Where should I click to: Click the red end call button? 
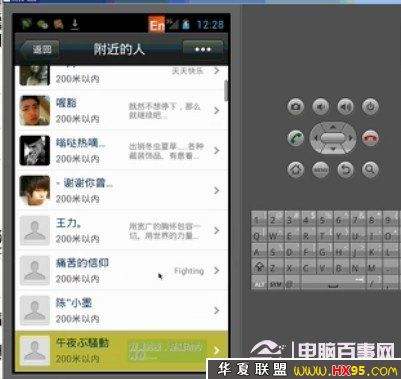coord(370,138)
